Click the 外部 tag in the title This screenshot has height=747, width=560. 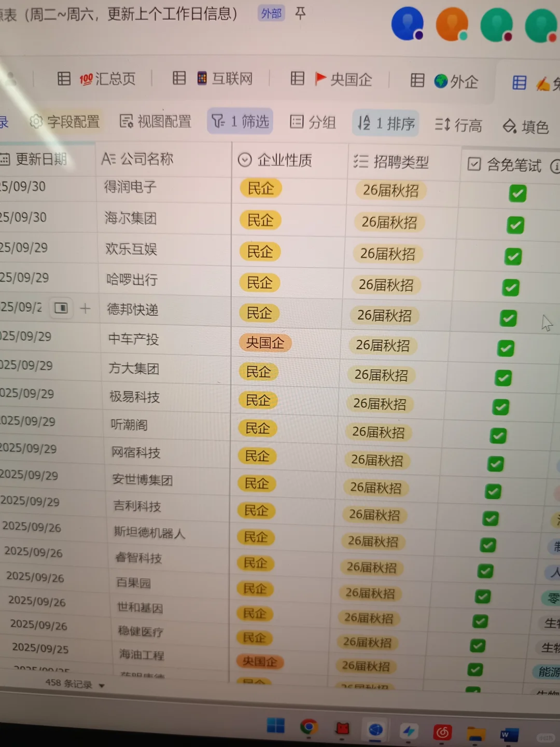pos(271,13)
